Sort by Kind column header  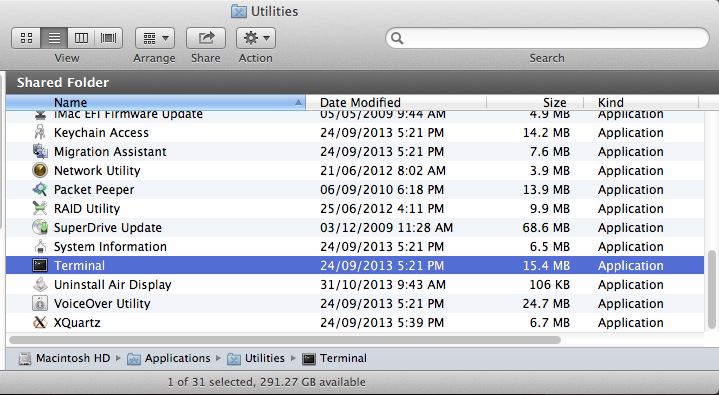point(641,102)
